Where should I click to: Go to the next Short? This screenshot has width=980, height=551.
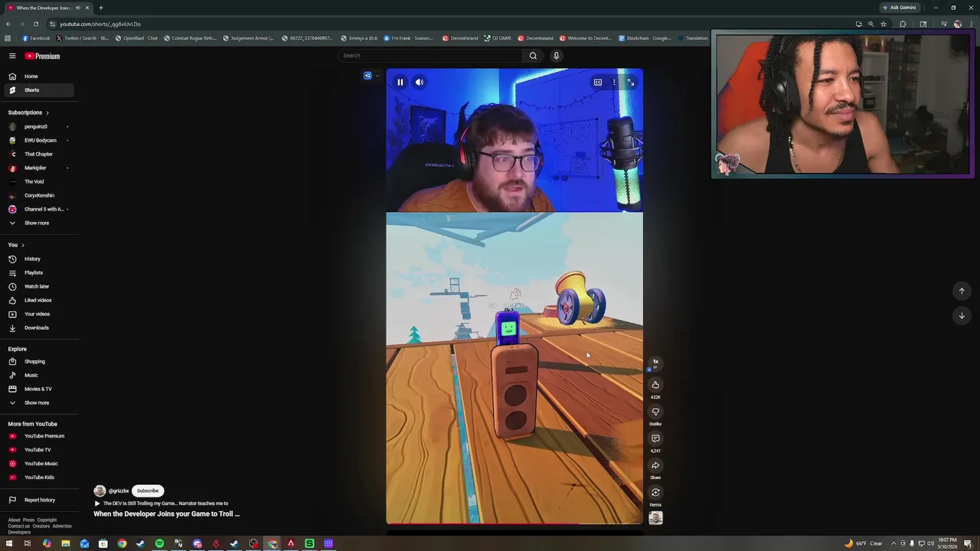coord(962,315)
